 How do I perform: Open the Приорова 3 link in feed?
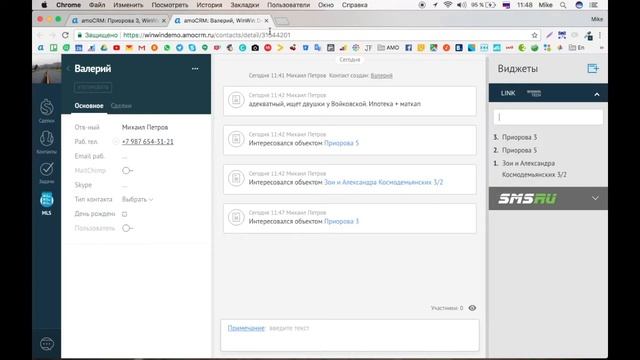pos(341,221)
